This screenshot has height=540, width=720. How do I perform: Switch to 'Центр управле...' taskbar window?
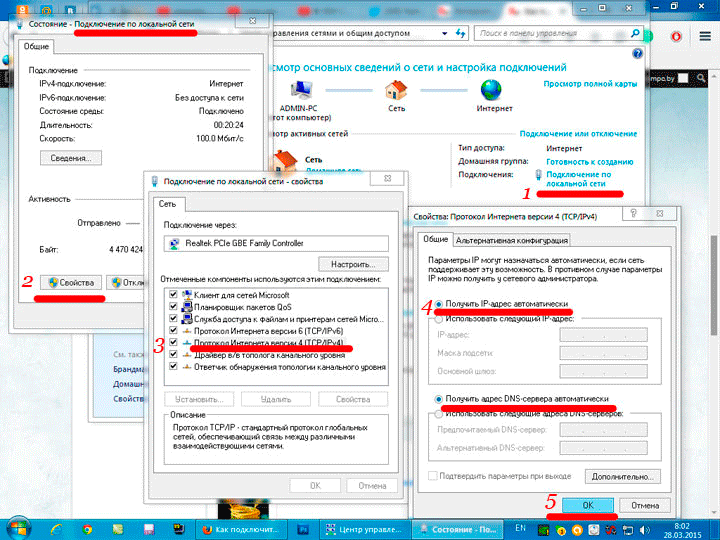(x=365, y=529)
